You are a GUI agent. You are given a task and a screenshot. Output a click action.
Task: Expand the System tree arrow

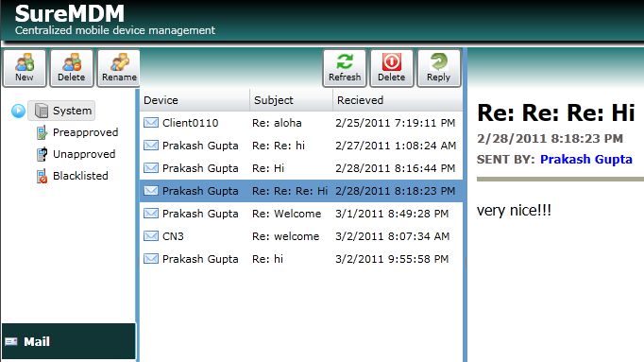point(18,111)
